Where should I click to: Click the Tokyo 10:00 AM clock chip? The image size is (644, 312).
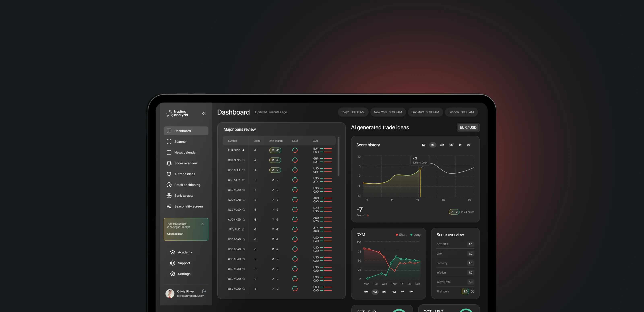click(x=353, y=112)
